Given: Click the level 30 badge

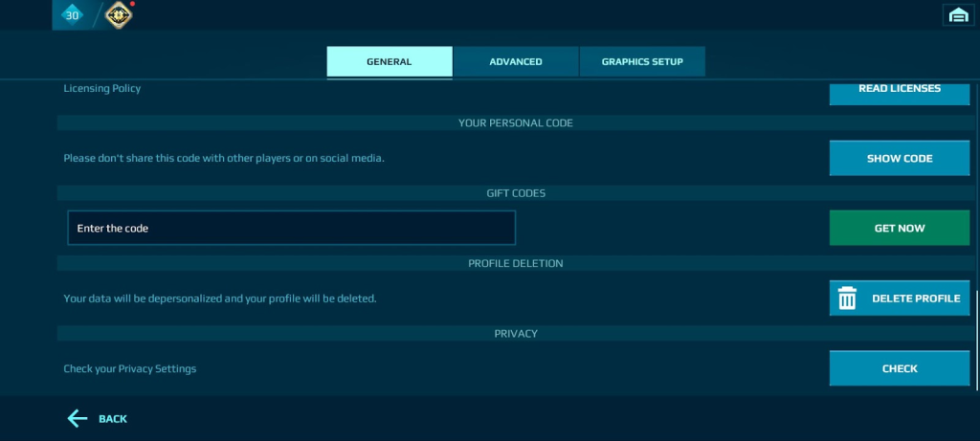Looking at the screenshot, I should pos(72,14).
